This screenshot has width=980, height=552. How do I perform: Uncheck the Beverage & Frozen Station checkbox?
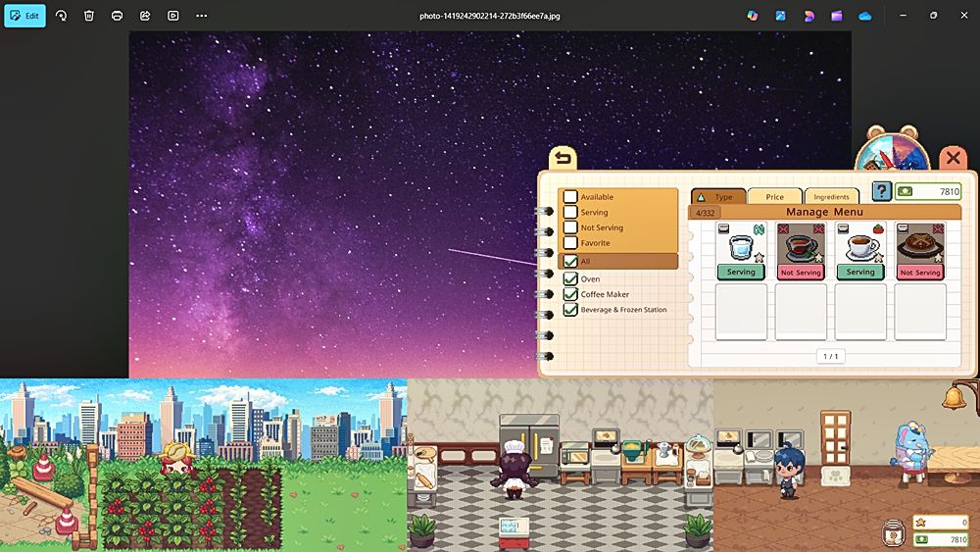(570, 310)
